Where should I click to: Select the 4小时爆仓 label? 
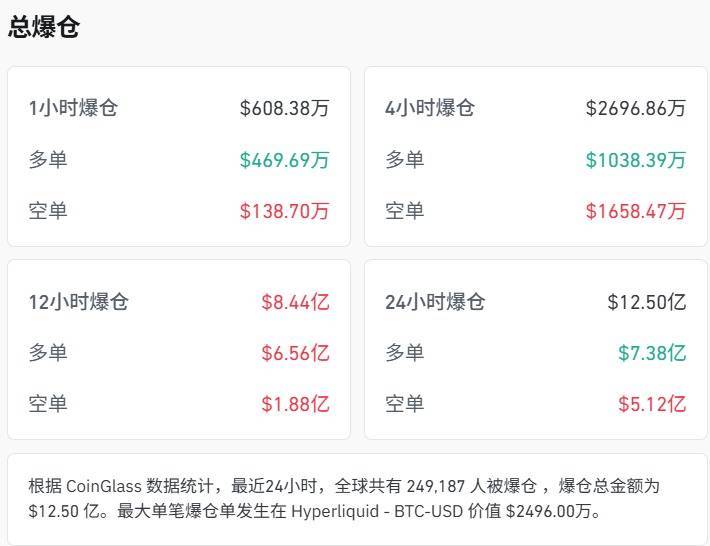click(430, 108)
